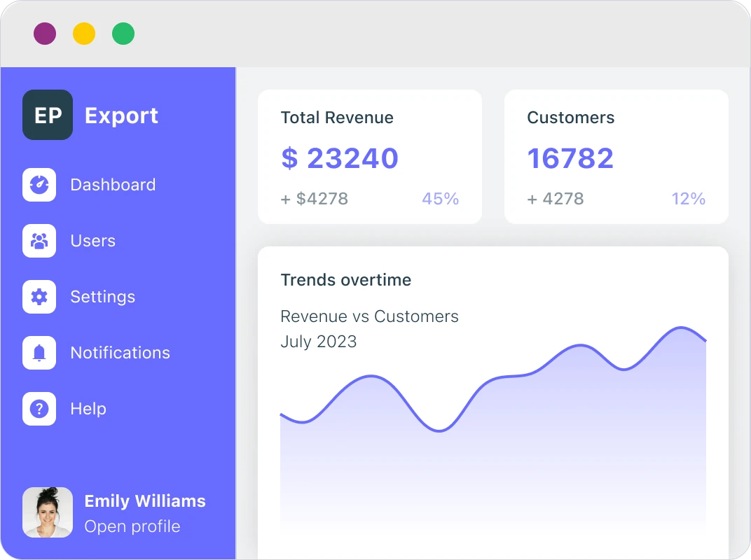The image size is (751, 560).
Task: Select the Customers card
Action: click(616, 157)
